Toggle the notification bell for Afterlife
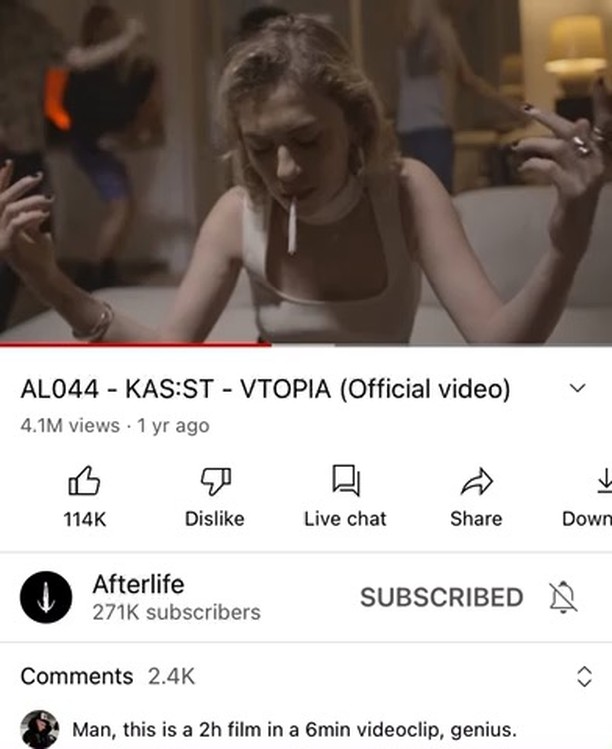Screen dimensions: 612x749 (x=563, y=597)
